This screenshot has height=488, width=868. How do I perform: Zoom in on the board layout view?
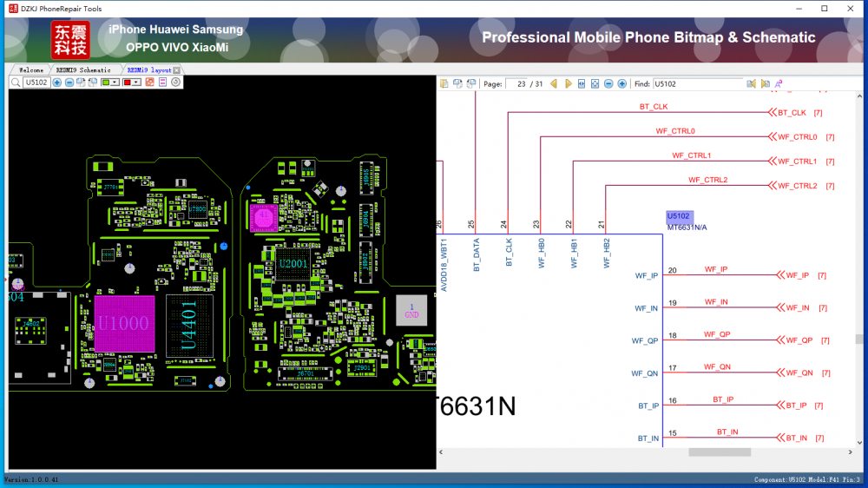57,82
